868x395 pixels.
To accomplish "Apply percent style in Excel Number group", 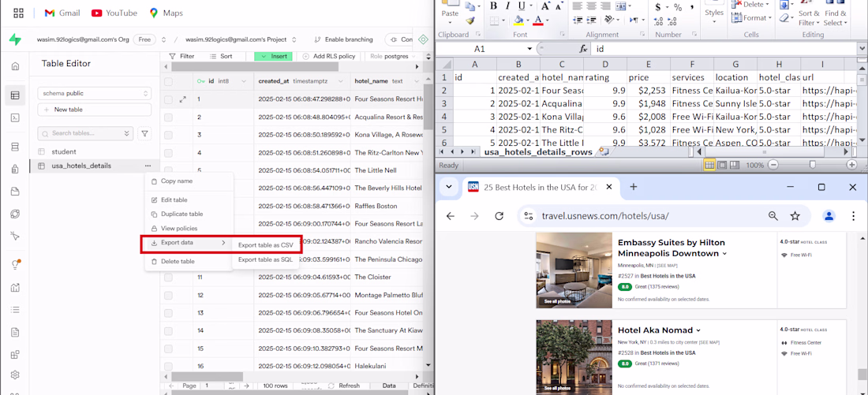I will click(x=678, y=7).
